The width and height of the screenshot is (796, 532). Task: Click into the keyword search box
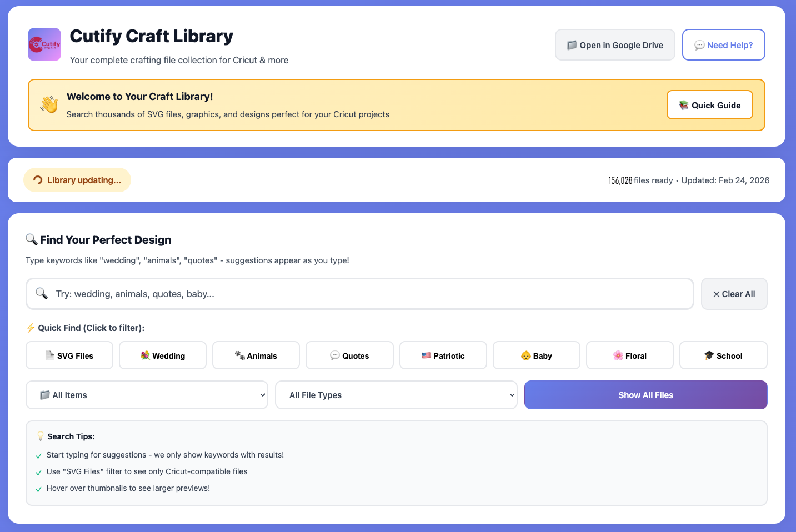[x=360, y=294]
